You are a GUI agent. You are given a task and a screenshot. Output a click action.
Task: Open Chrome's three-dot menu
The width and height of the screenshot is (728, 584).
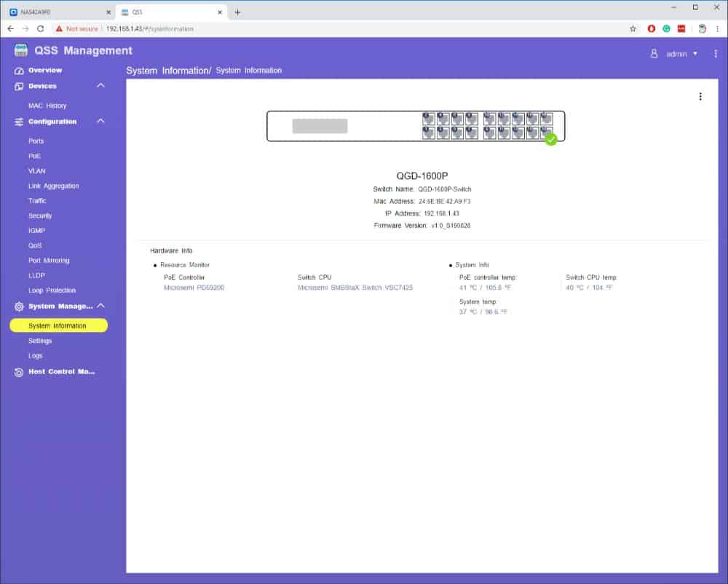(x=717, y=28)
